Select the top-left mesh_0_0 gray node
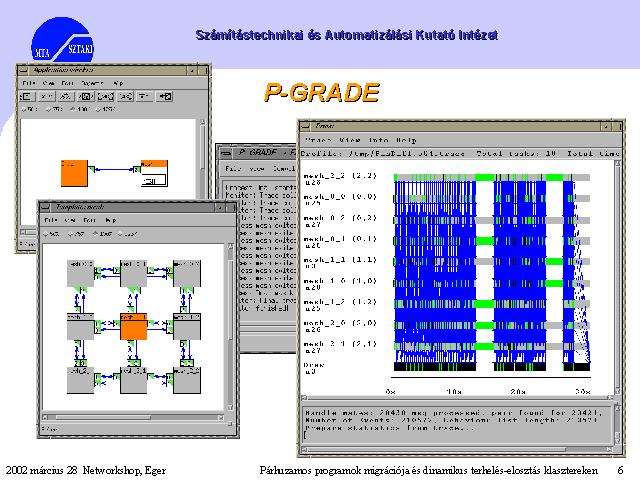 pyautogui.click(x=80, y=273)
